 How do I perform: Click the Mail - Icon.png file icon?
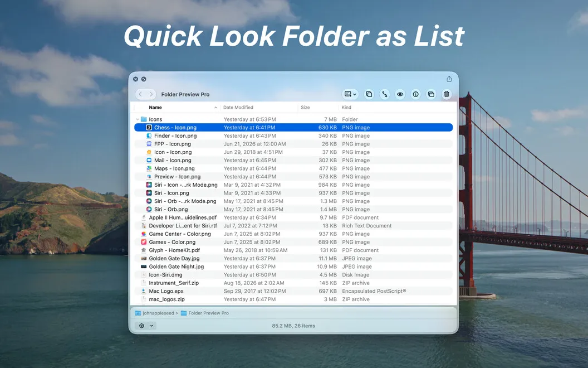point(149,161)
